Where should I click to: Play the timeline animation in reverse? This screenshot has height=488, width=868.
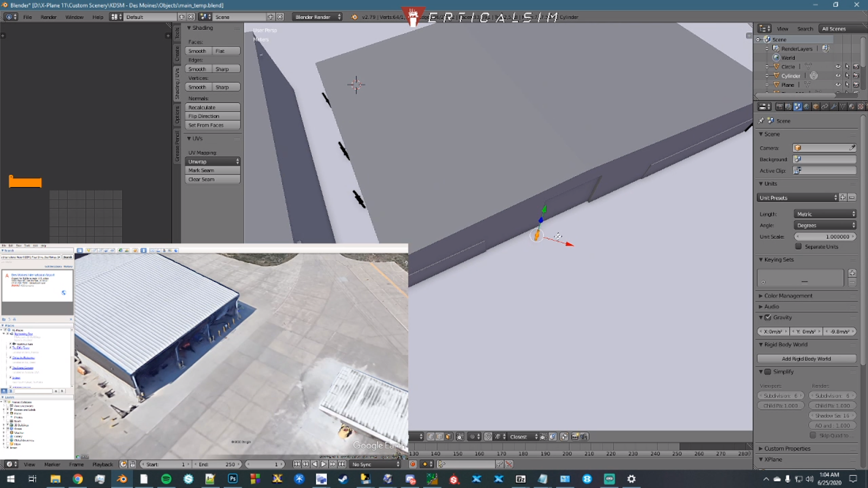pyautogui.click(x=314, y=464)
